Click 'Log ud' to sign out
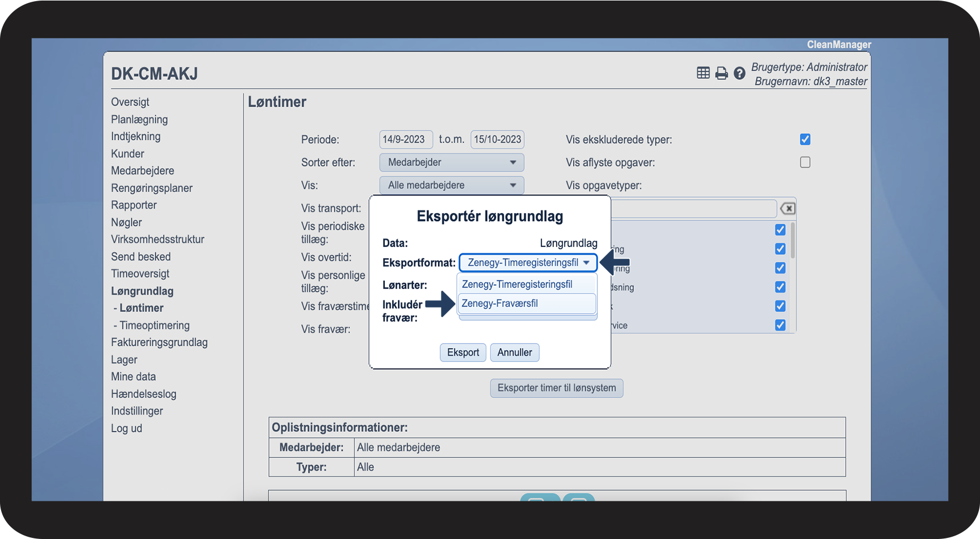 click(126, 429)
